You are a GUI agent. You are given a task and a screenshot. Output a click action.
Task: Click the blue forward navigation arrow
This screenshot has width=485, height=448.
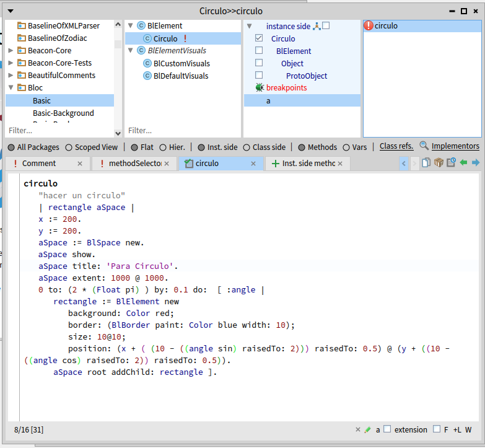point(476,163)
